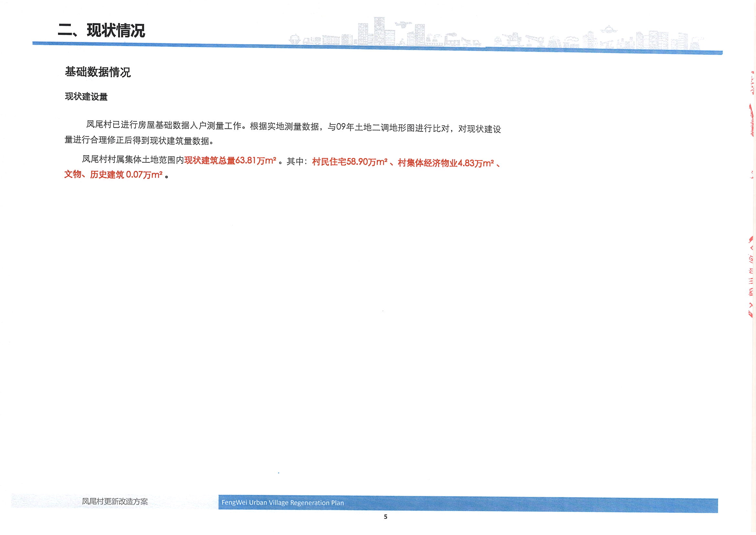Click the heading "二、现状情况"
The width and height of the screenshot is (756, 535).
102,30
